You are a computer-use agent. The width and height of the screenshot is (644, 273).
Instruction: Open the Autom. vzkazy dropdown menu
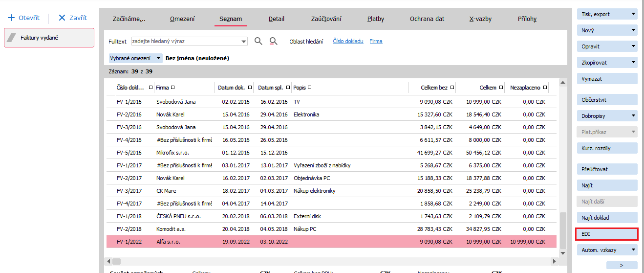pos(634,250)
